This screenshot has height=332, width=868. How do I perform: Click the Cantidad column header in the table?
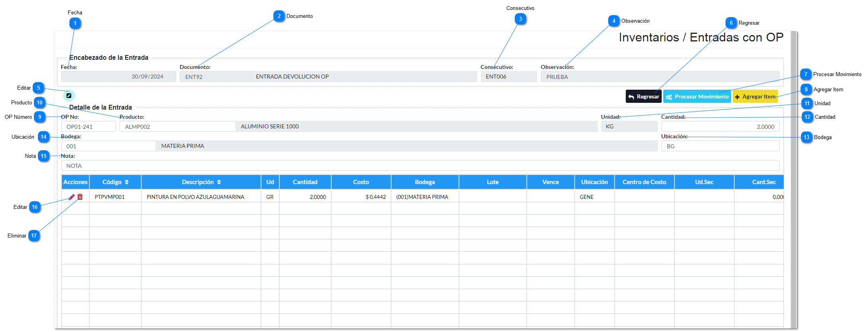(x=305, y=182)
